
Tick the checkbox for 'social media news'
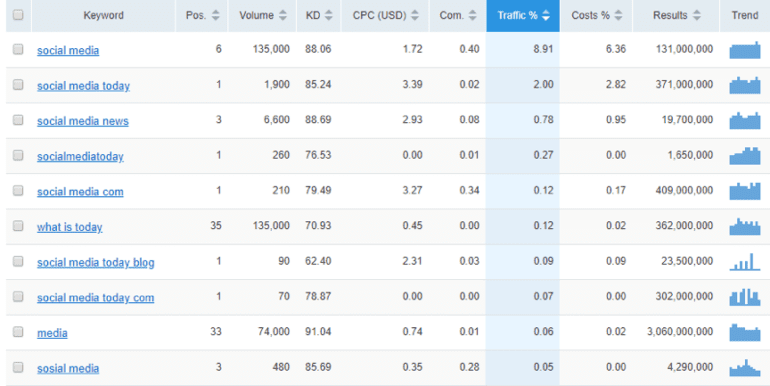pos(18,120)
